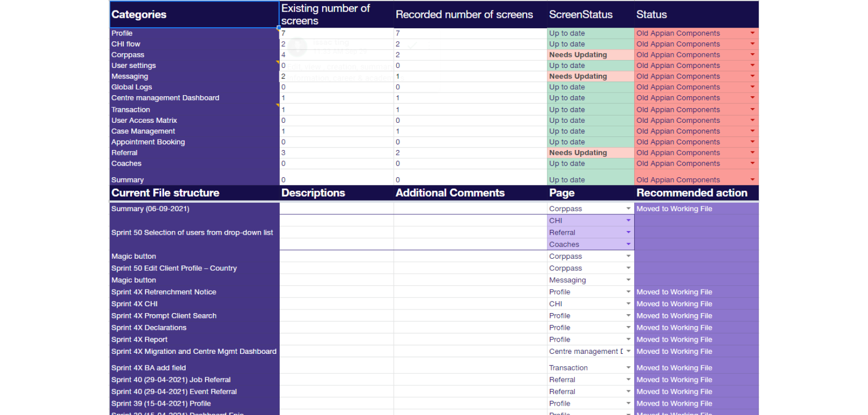This screenshot has width=868, height=415.
Task: Select 'Up to date' cell in Coaches row
Action: [x=591, y=163]
